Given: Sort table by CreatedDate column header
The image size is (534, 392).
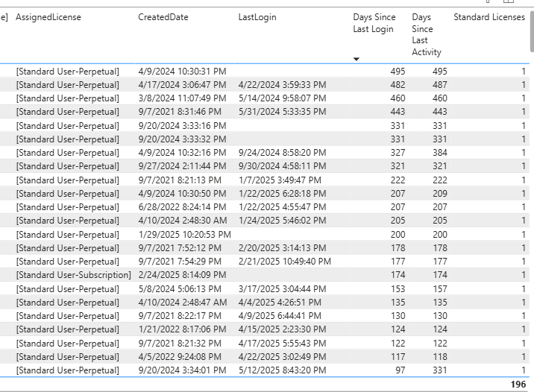Looking at the screenshot, I should coord(163,17).
